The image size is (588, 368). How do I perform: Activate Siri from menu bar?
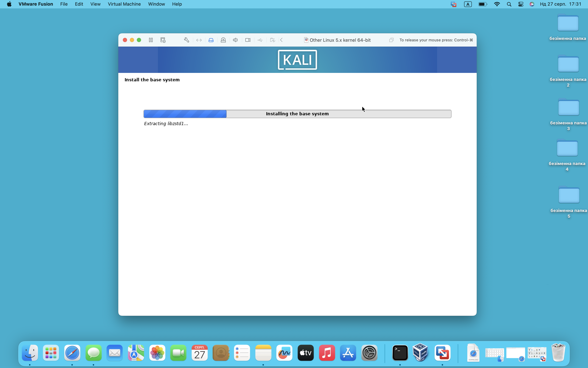(x=532, y=4)
